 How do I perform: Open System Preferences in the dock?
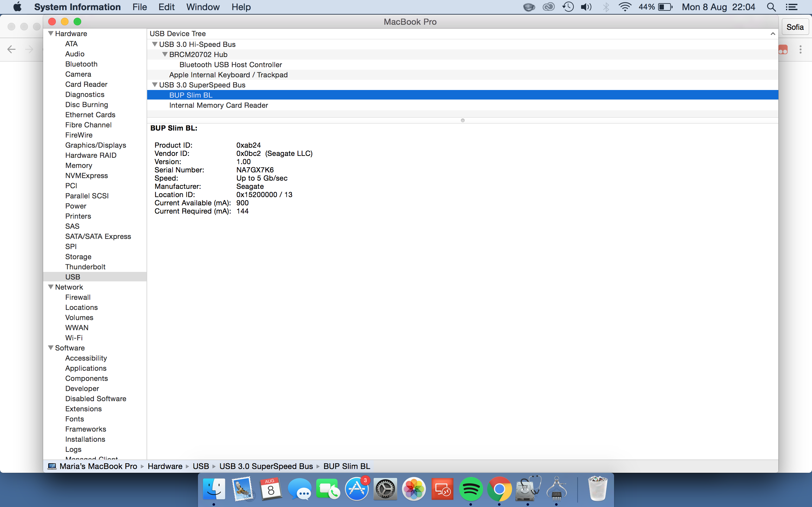point(385,489)
